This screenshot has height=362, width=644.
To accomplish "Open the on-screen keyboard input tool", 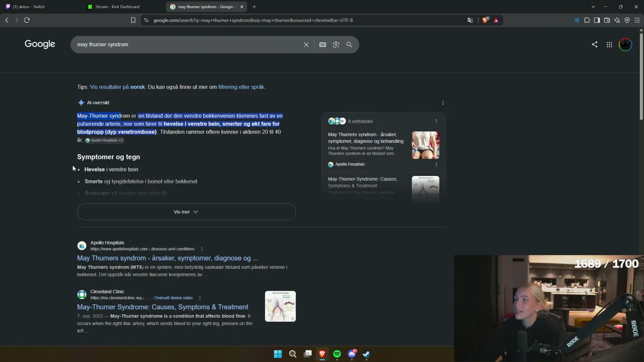I will point(323,45).
